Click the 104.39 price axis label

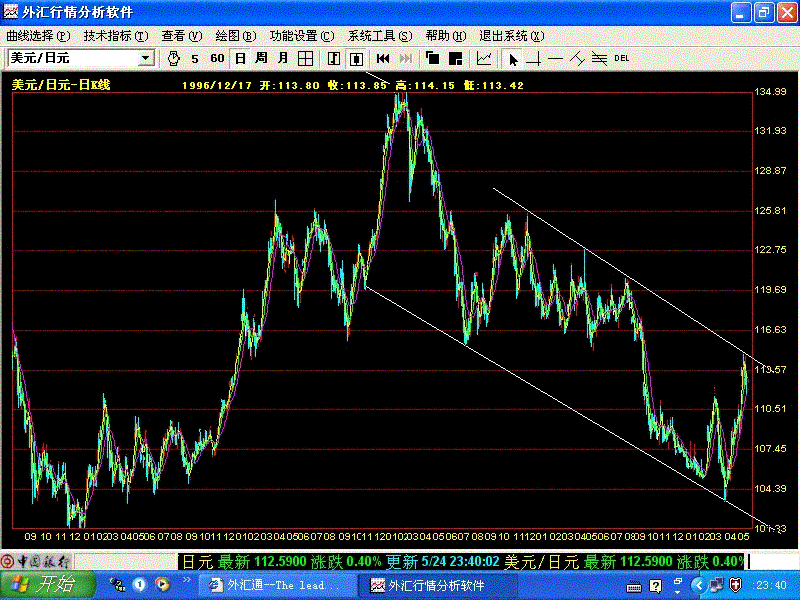tap(770, 488)
